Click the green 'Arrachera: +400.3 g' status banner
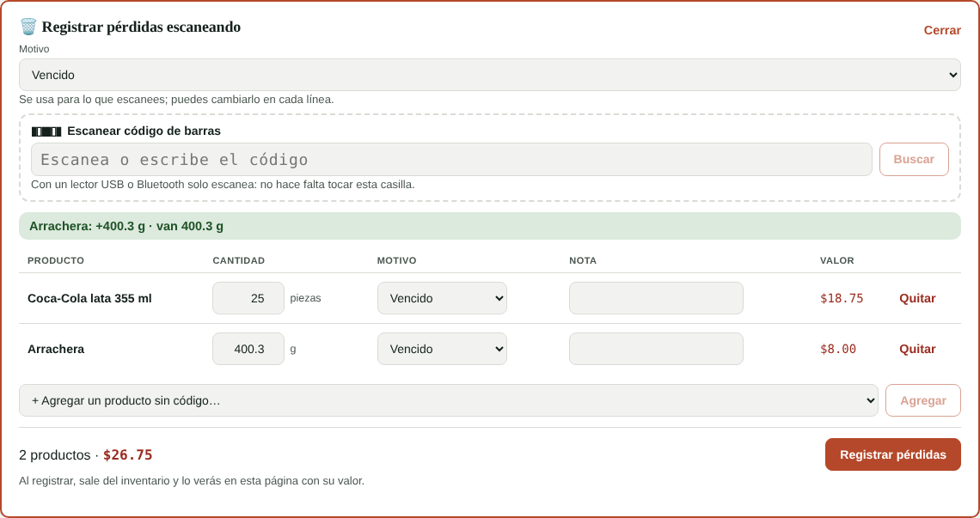Image resolution: width=980 pixels, height=518 pixels. pos(489,226)
